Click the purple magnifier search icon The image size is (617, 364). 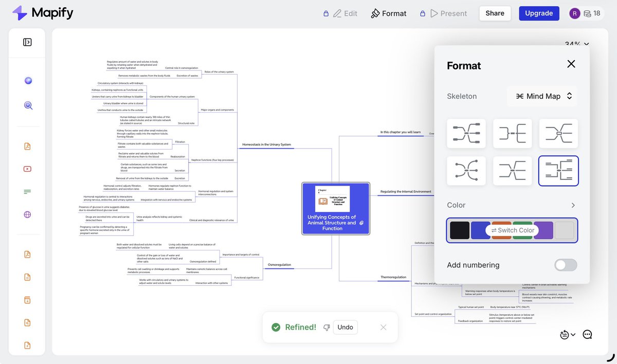[28, 105]
